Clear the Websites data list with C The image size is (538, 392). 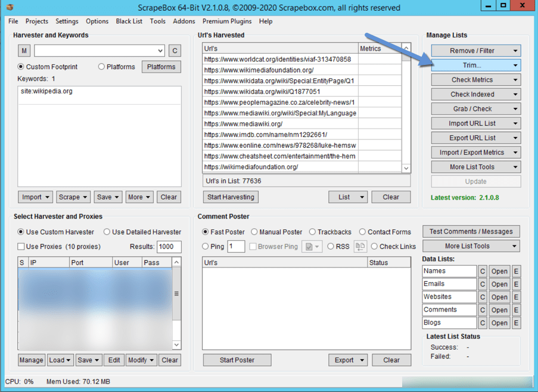coord(483,297)
